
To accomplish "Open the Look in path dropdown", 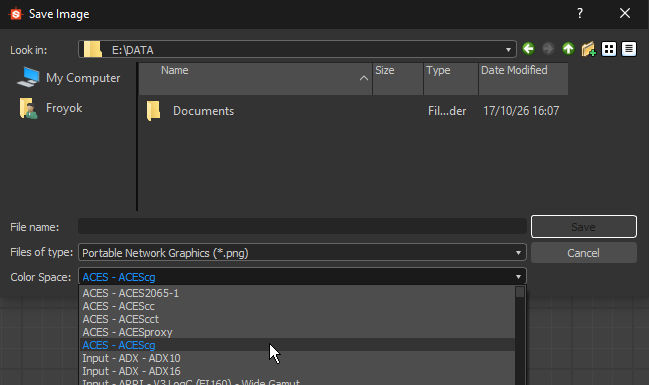I will pos(508,50).
